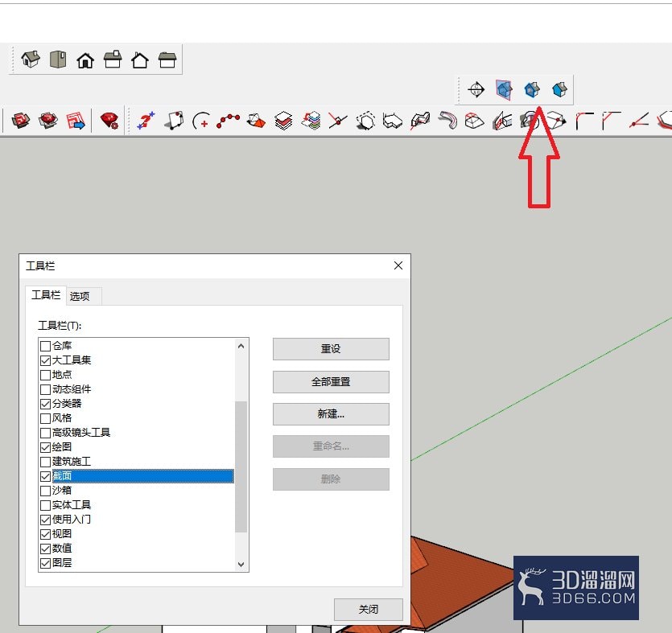Viewport: 672px width, 633px height.
Task: Uncheck the 分类器 toolbar checkbox
Action: (x=45, y=404)
